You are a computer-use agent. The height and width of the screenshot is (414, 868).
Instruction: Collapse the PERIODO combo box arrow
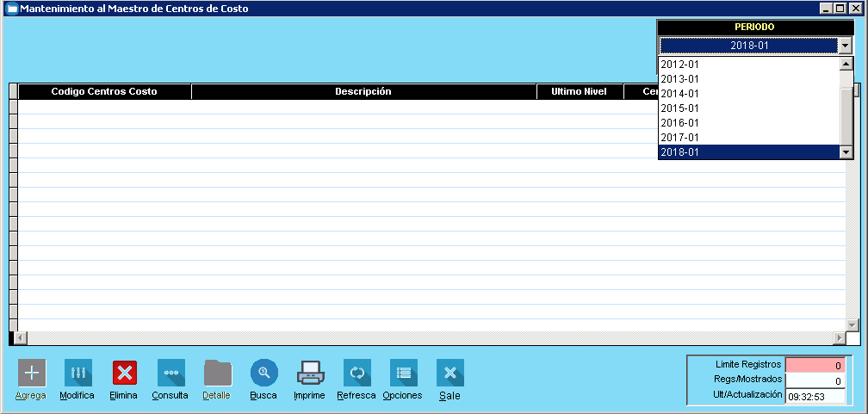pos(846,46)
